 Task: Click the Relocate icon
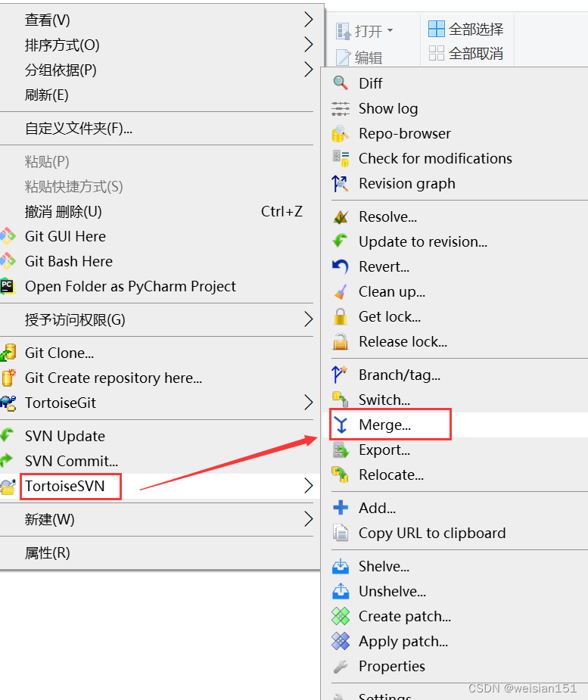click(341, 475)
